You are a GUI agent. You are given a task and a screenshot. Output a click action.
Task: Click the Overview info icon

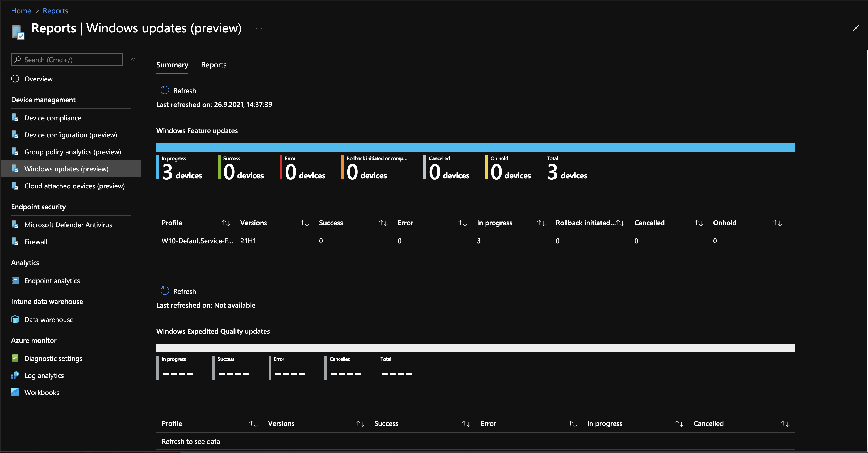(15, 79)
